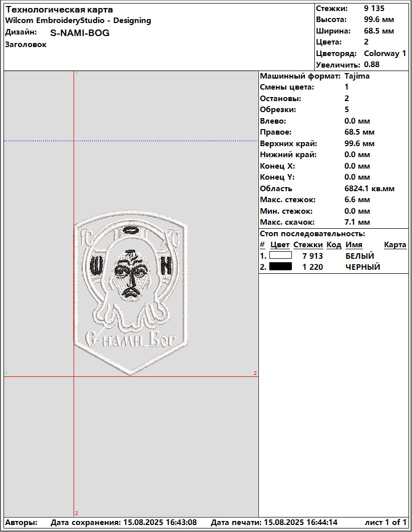Click the Авторы label in footer
The width and height of the screenshot is (412, 532).
[x=21, y=522]
